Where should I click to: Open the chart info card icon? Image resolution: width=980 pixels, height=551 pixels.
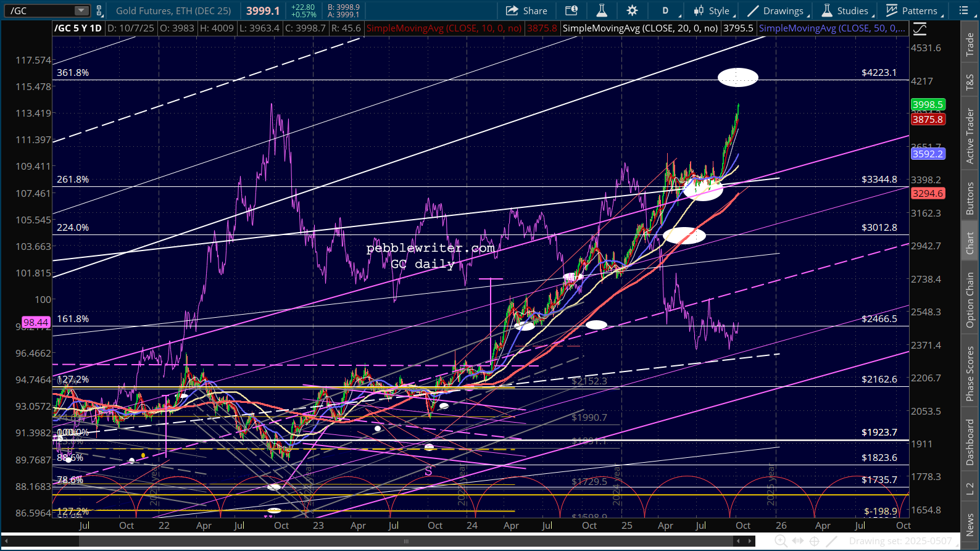pyautogui.click(x=571, y=10)
